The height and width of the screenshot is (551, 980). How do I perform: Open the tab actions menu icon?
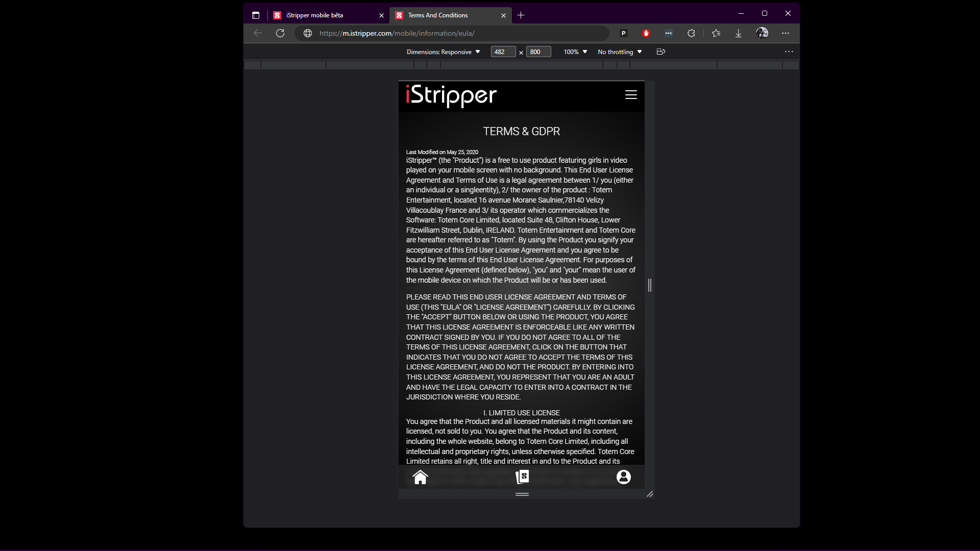click(x=256, y=15)
